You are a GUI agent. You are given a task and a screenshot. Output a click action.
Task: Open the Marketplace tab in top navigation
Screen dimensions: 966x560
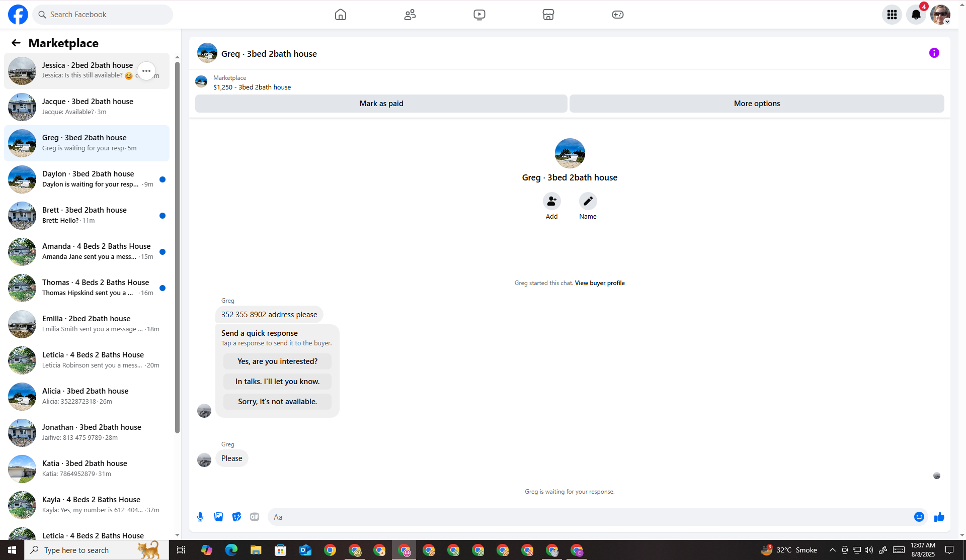[x=548, y=15]
